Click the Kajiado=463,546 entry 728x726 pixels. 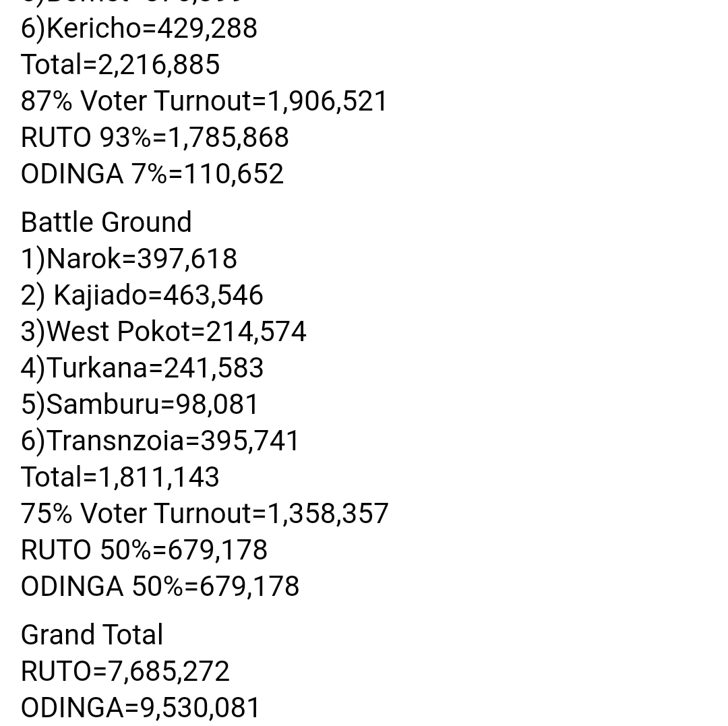tap(142, 295)
